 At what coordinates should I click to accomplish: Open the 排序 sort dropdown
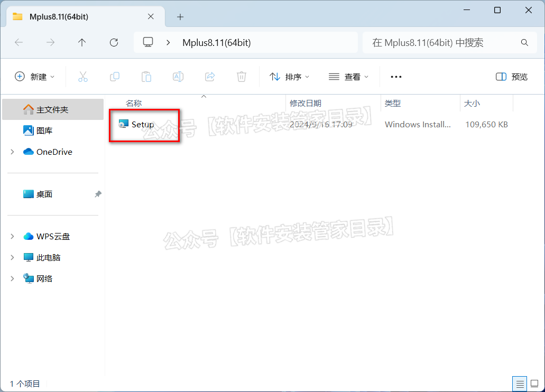pyautogui.click(x=289, y=77)
